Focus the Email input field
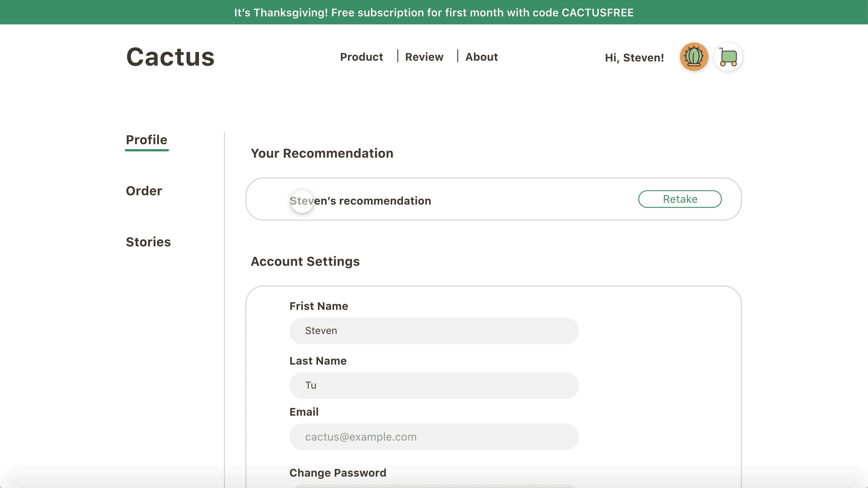 (434, 437)
